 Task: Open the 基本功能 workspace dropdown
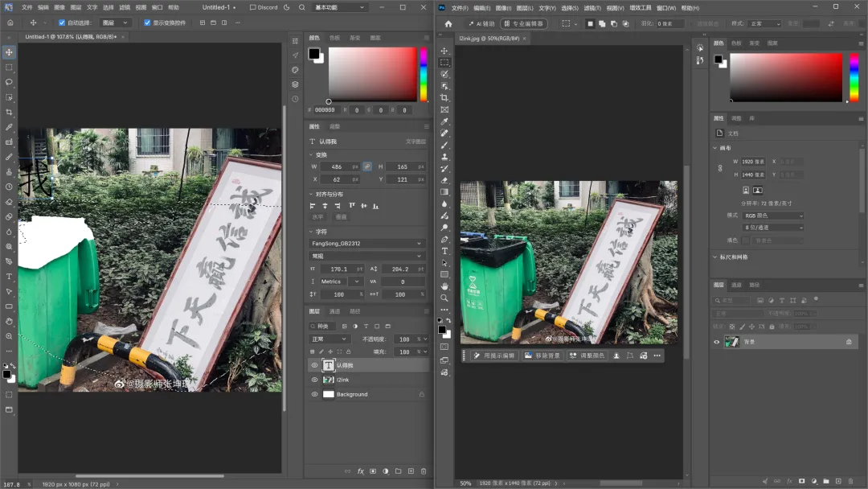(x=340, y=8)
